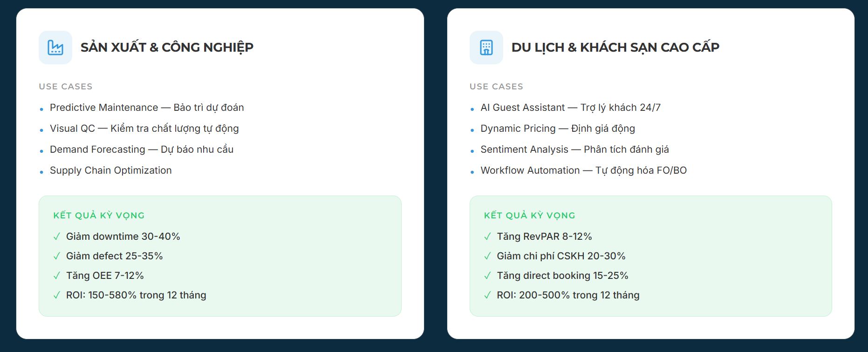Click the Sentiment Analysis use case item
This screenshot has height=352, width=868.
pos(574,149)
